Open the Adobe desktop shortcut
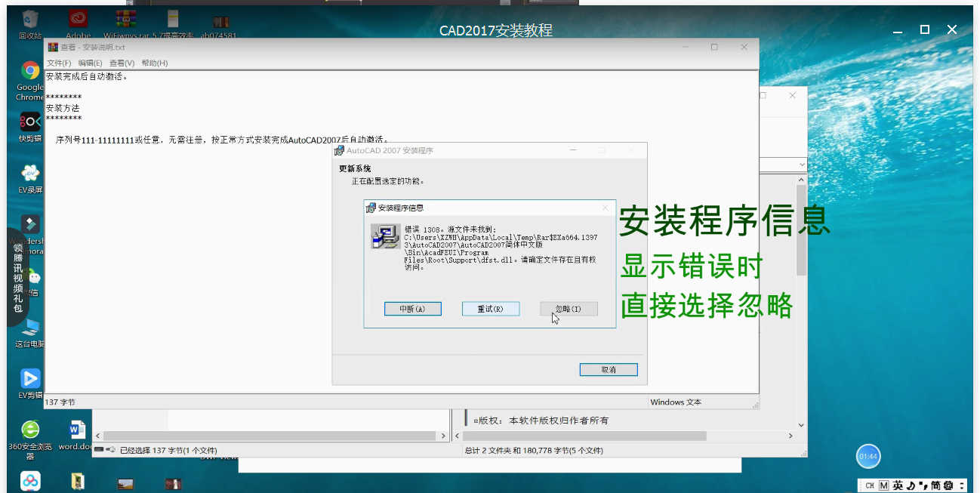The image size is (980, 493). point(78,17)
